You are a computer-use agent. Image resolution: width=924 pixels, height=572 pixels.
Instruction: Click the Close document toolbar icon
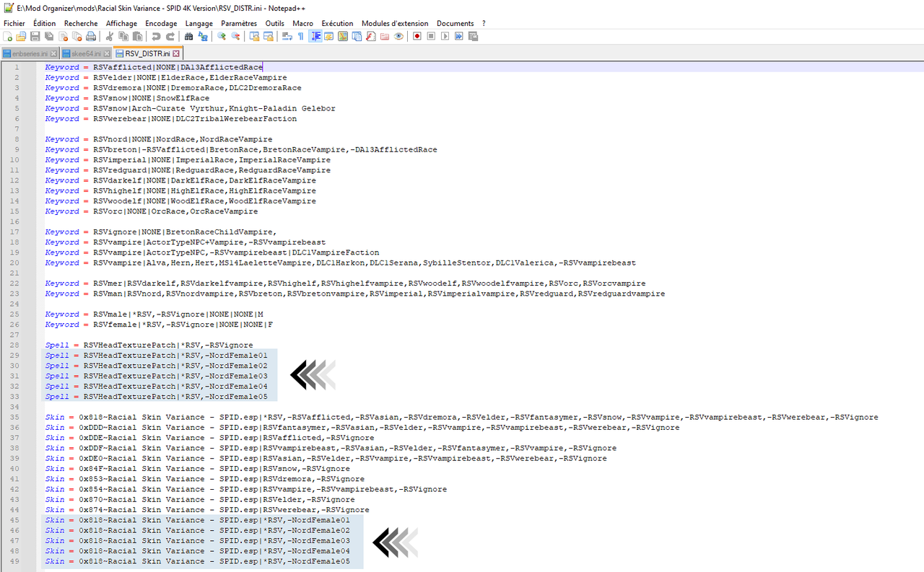click(x=63, y=36)
